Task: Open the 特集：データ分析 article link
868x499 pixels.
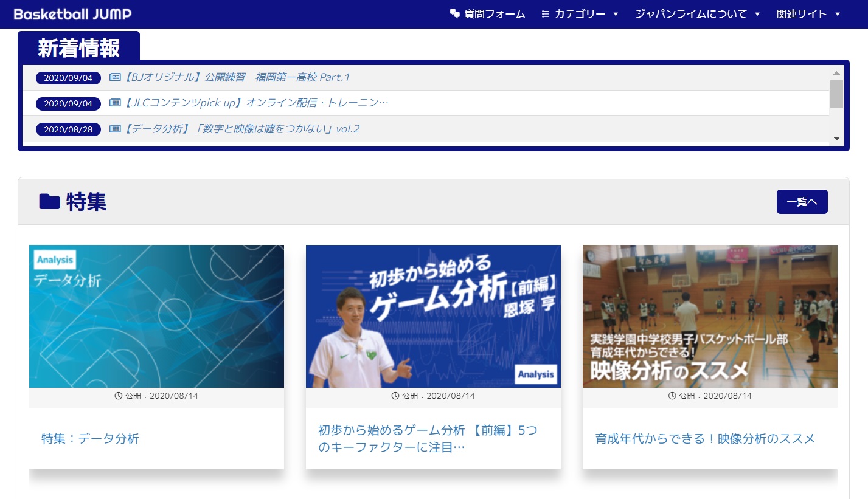Action: 90,439
